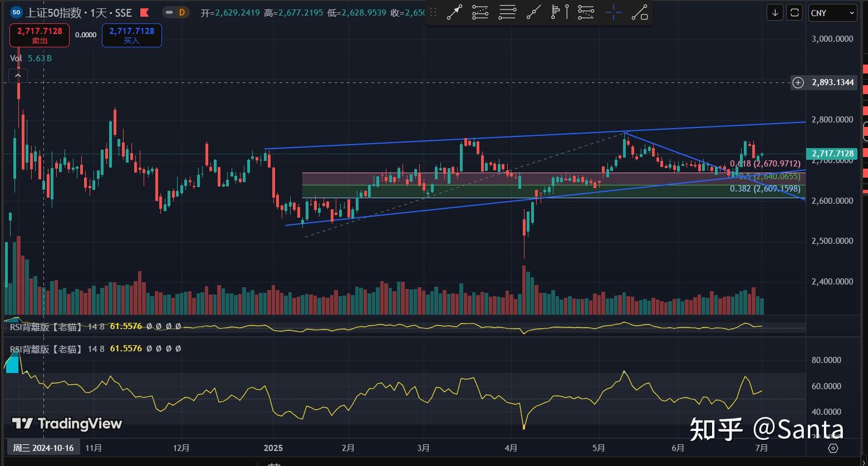This screenshot has height=466, width=868.
Task: Select the line with rectangle annotation tool
Action: 640,12
